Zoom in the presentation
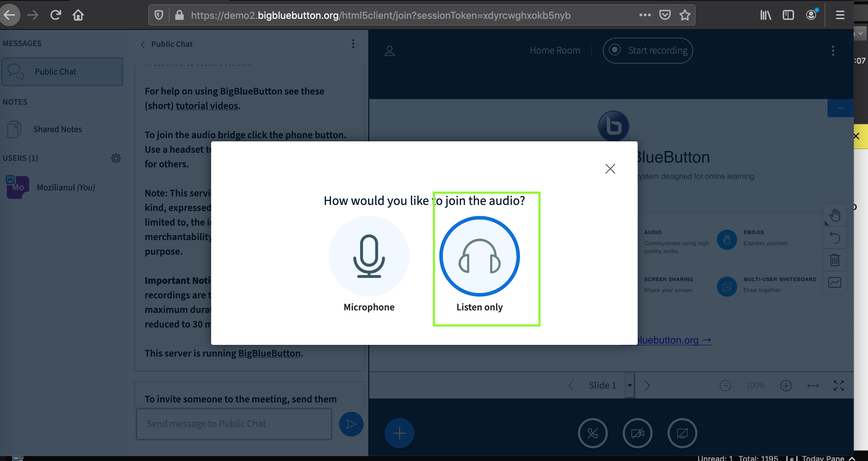 pyautogui.click(x=786, y=385)
